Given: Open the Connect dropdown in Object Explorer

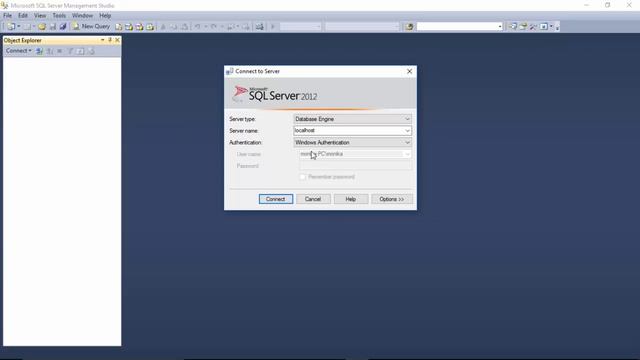Looking at the screenshot, I should pos(18,51).
